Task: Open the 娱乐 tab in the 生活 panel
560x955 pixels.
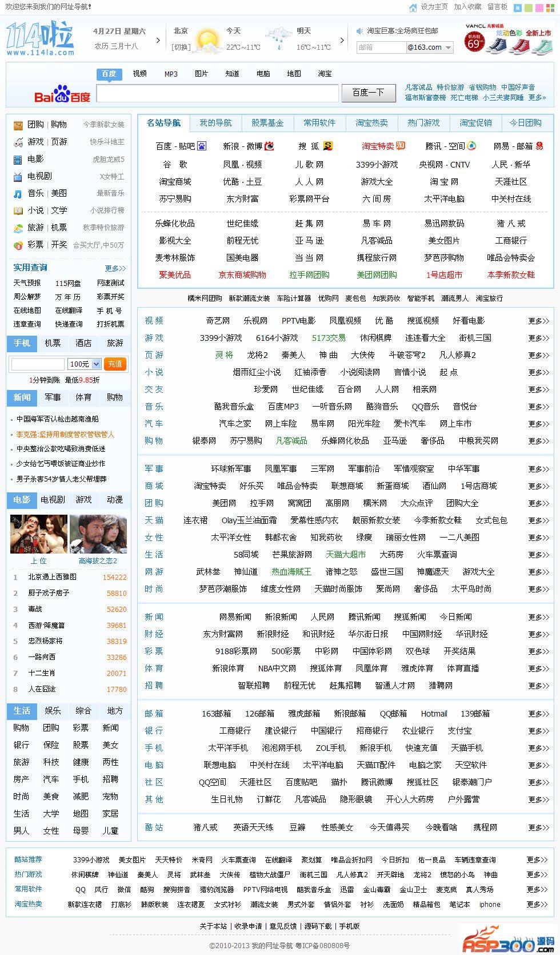Action: 53,711
